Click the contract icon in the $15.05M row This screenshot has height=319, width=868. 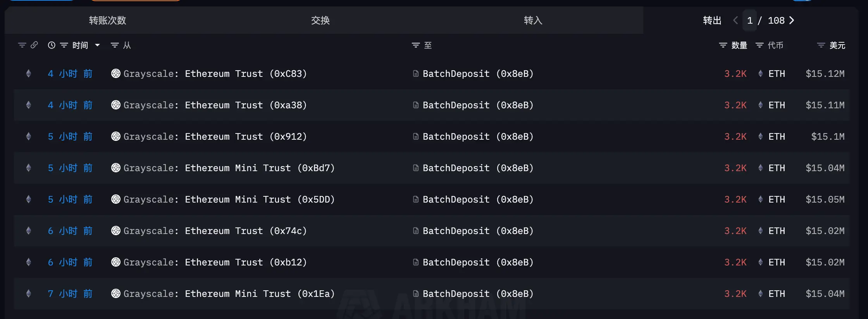click(x=415, y=199)
